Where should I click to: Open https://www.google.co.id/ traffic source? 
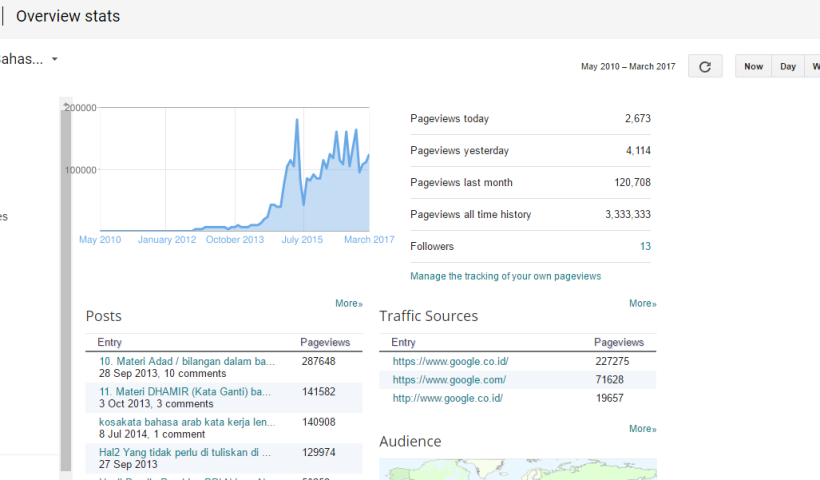pyautogui.click(x=450, y=361)
